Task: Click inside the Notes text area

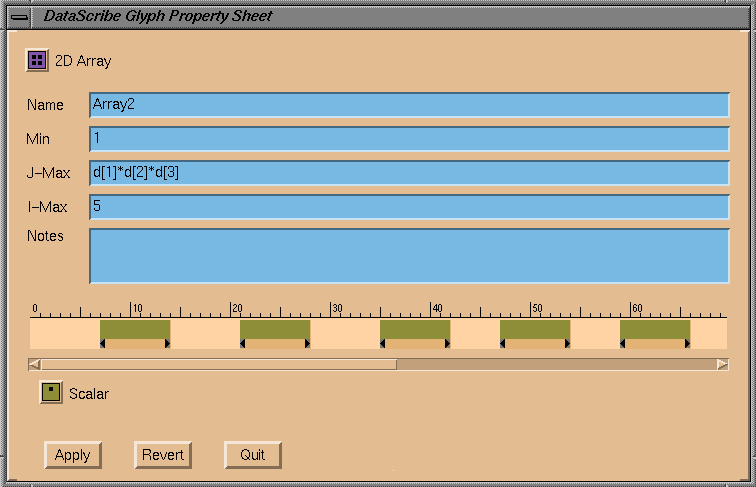Action: tap(409, 256)
